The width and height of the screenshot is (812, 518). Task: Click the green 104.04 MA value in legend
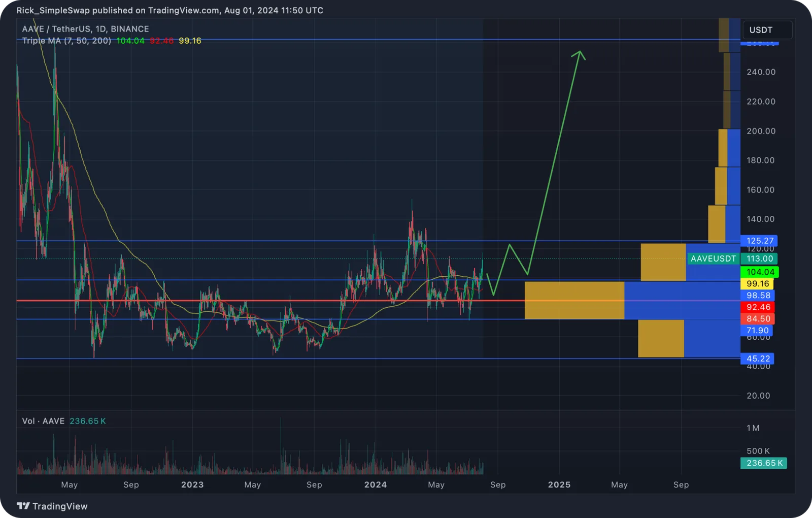tap(130, 41)
